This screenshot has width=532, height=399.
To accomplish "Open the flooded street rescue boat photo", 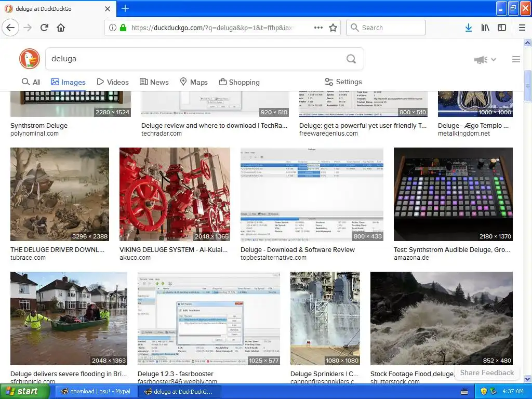I will coord(69,318).
